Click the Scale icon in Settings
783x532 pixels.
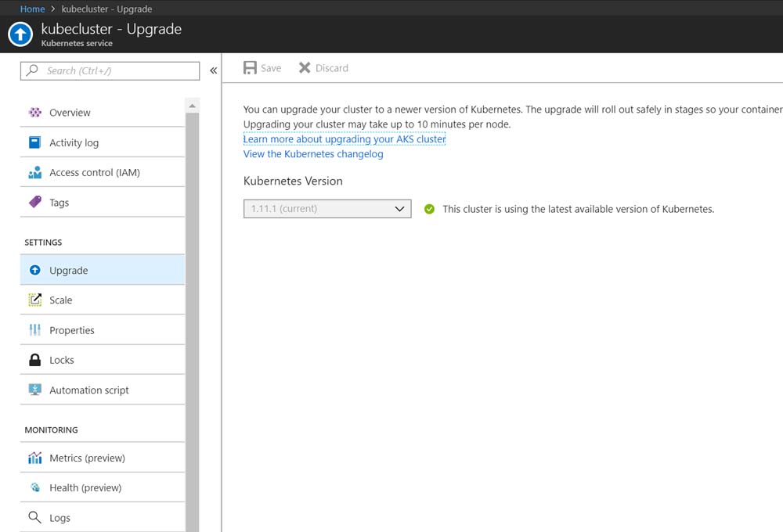coord(35,300)
